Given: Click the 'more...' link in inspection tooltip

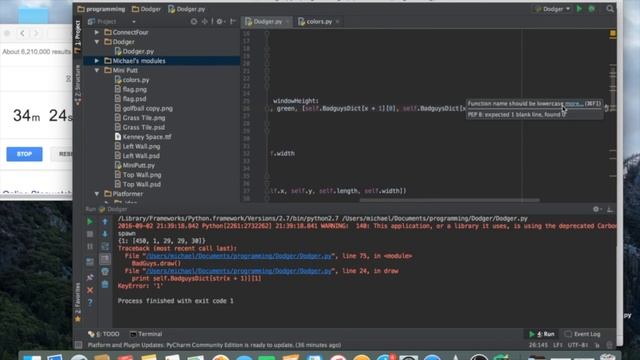Looking at the screenshot, I should [x=574, y=104].
